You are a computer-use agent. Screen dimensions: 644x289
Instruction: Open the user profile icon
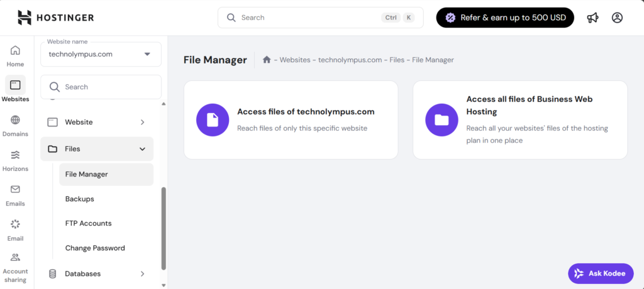pyautogui.click(x=618, y=18)
